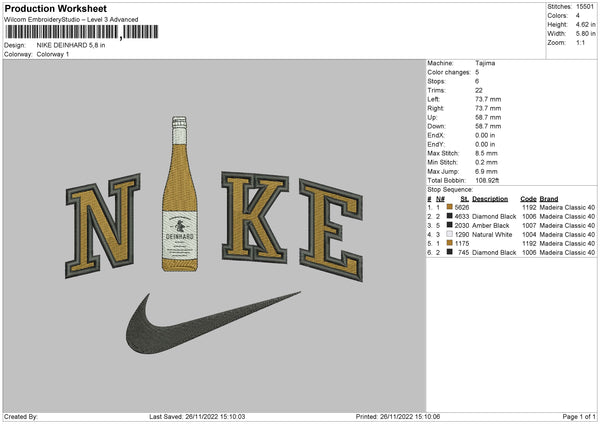Click the Stop Sequence heading
600x424 pixels.
[x=450, y=190]
